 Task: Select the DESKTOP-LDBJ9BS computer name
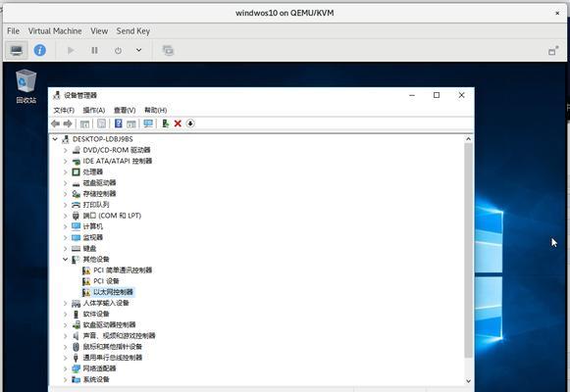pyautogui.click(x=102, y=139)
